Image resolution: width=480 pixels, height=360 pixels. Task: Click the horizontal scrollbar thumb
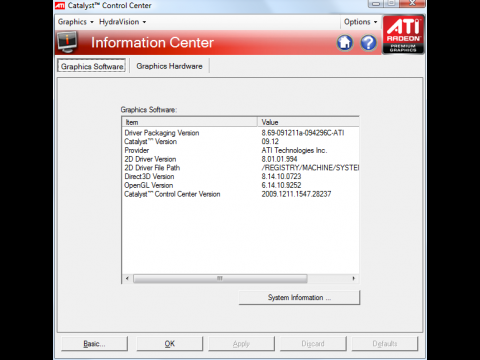(220, 278)
